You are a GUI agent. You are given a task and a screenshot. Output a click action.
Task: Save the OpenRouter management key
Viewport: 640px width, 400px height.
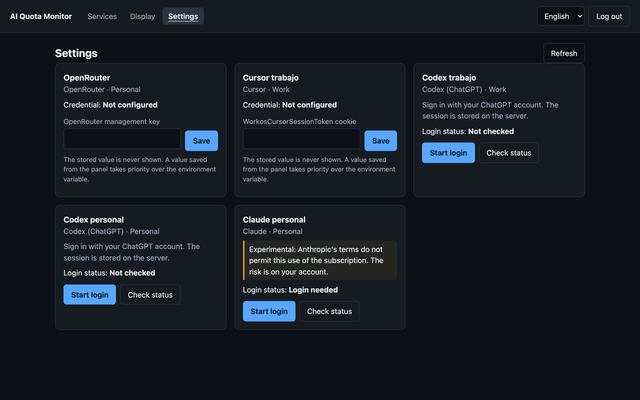click(201, 141)
